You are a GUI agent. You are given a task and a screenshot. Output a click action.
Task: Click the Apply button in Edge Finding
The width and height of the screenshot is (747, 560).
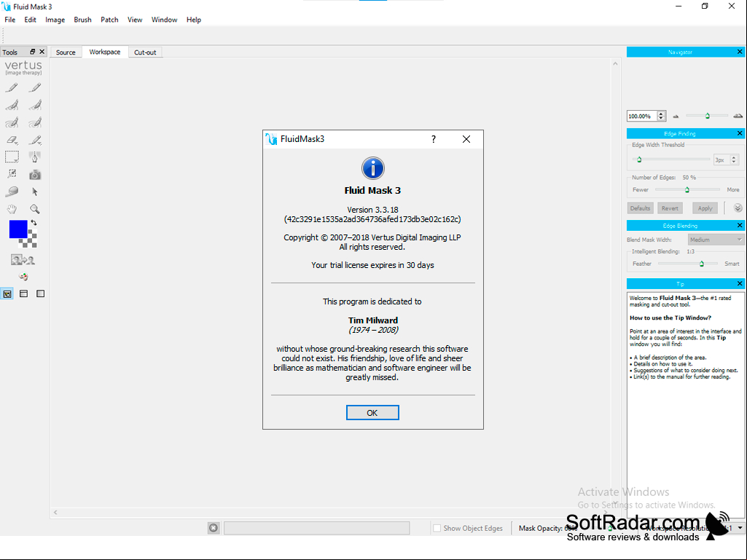[705, 208]
